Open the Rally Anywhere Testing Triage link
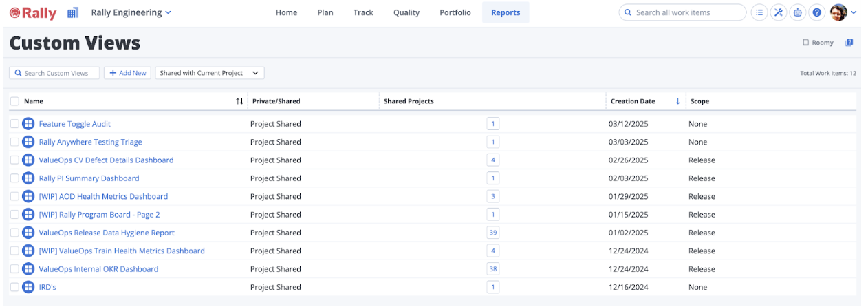This screenshot has width=868, height=307. click(x=90, y=142)
